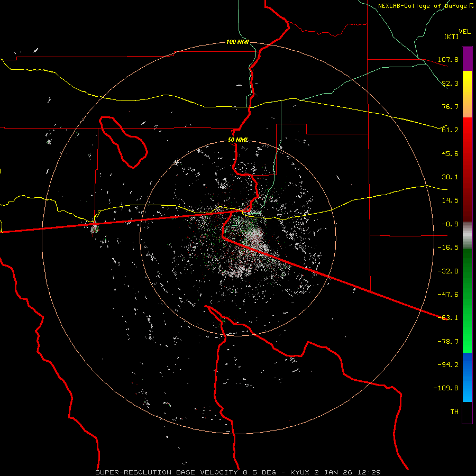476x476 pixels.
Task: Click the -78.7 velocity scale value
Action: coord(448,342)
